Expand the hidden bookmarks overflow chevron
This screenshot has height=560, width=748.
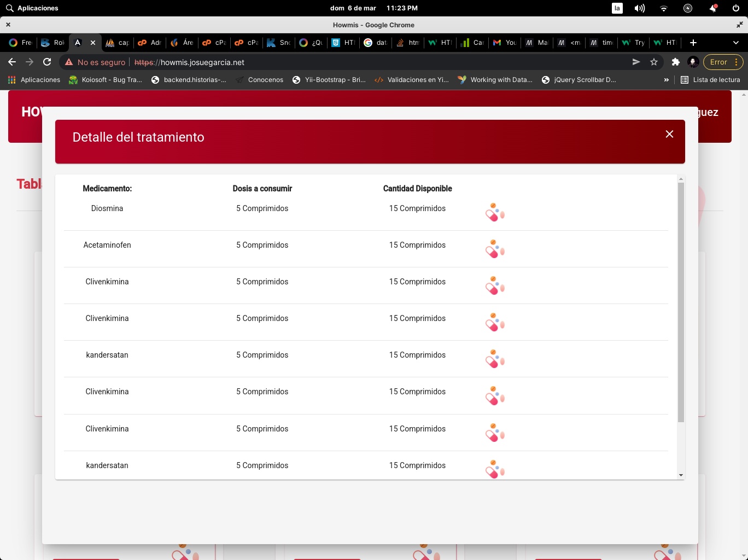(x=666, y=80)
